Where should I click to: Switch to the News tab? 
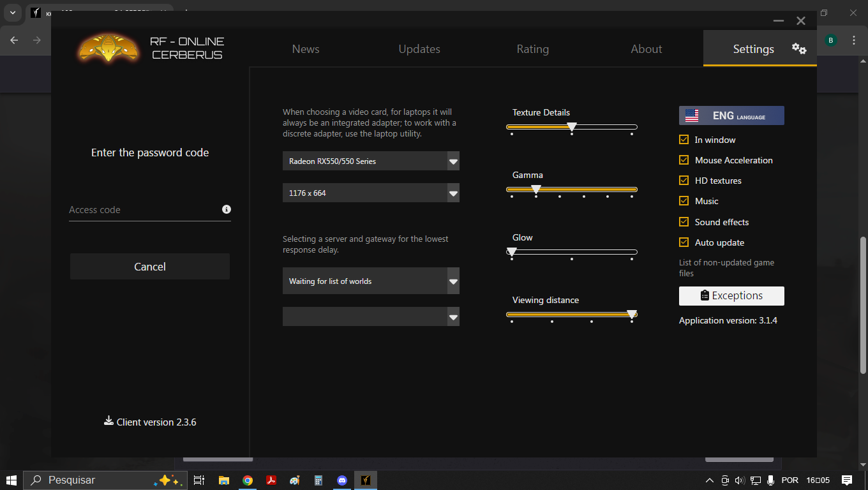tap(306, 49)
